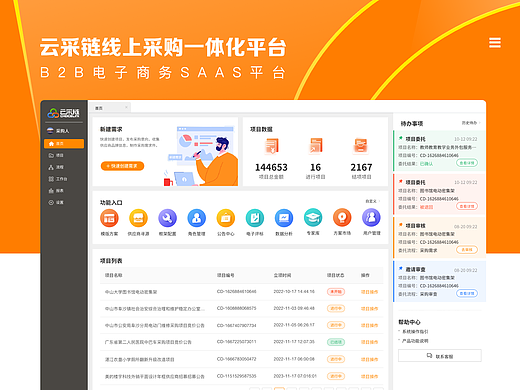Click the 联系客服 button
The image size is (520, 390).
tap(440, 356)
